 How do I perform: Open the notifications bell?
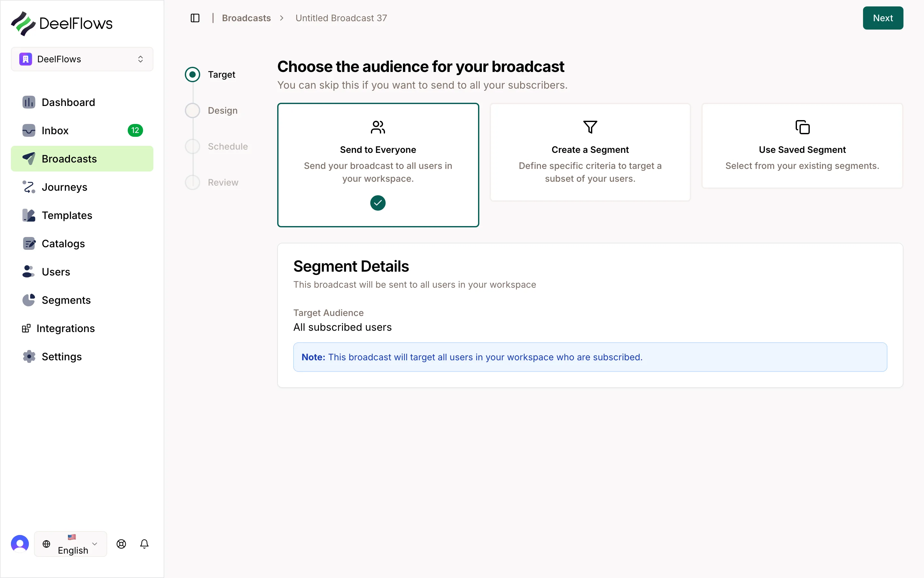pyautogui.click(x=144, y=544)
